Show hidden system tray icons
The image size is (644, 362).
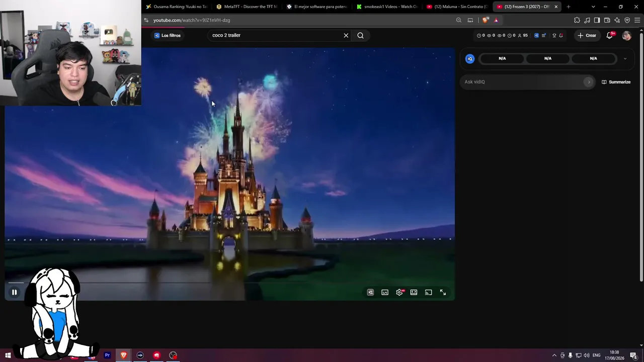pos(554,355)
